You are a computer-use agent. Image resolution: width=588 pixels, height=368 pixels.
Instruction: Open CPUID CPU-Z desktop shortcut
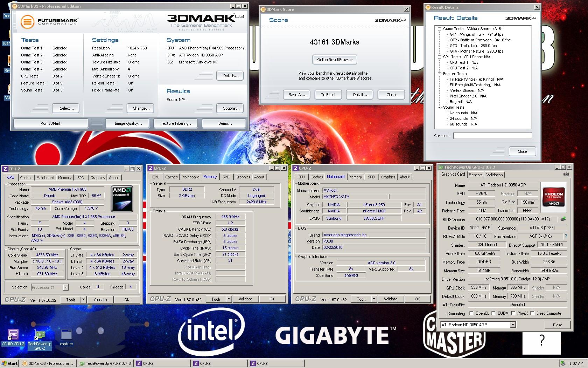pyautogui.click(x=13, y=337)
